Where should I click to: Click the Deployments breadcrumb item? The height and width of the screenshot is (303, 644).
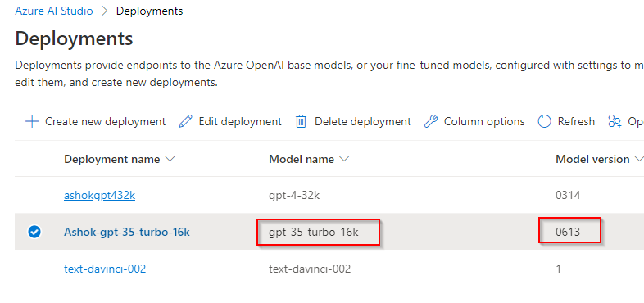coord(149,11)
